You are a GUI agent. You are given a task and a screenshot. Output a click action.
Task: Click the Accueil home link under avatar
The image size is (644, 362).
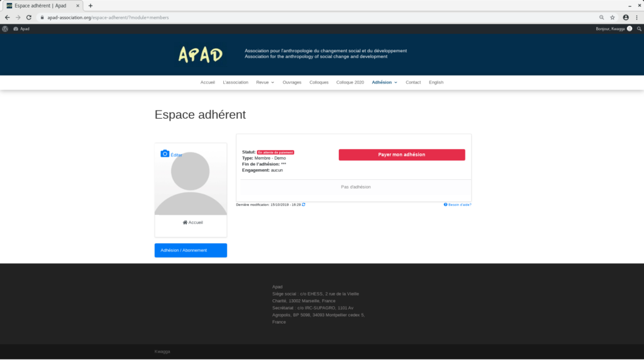coord(192,222)
